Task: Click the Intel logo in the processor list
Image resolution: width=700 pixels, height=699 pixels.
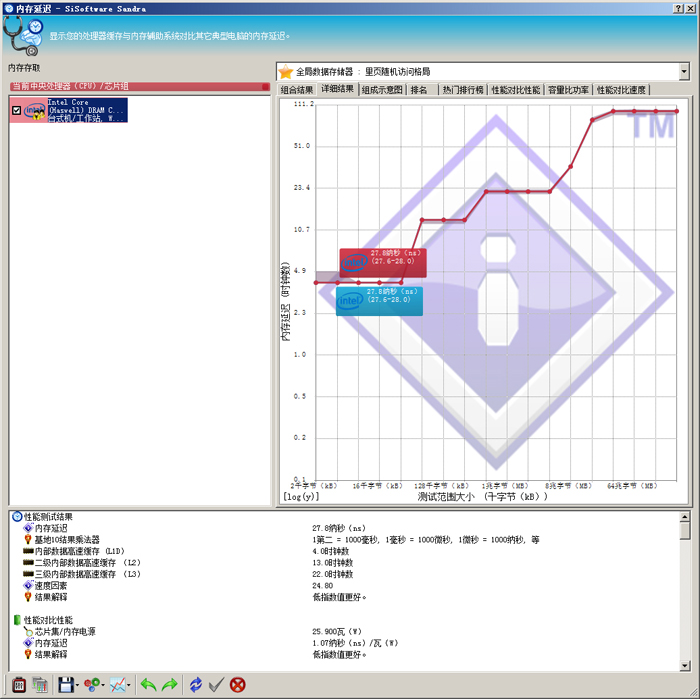Action: point(34,110)
